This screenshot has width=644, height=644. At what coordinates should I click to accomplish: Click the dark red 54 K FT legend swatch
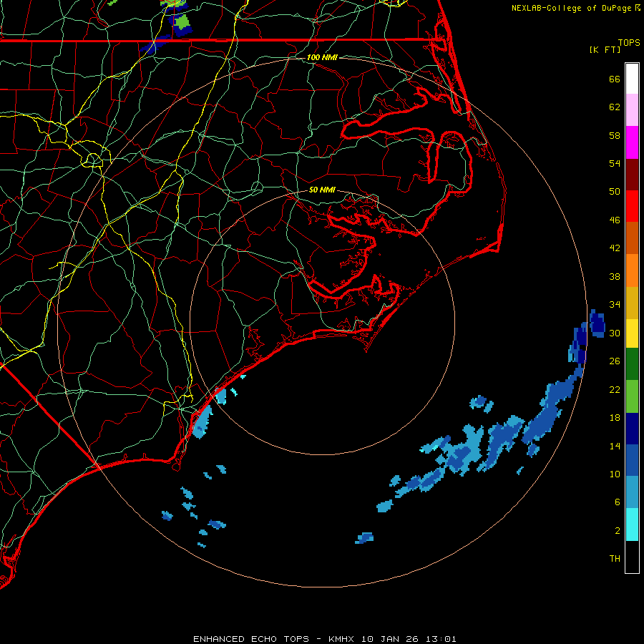[x=632, y=174]
